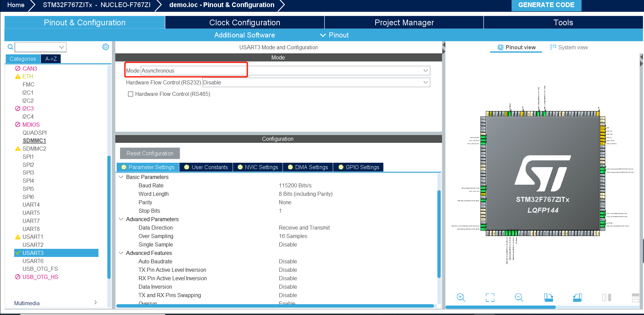This screenshot has height=315, width=644.
Task: Click the parameter settings vertical scrollbar
Action: pos(439,234)
